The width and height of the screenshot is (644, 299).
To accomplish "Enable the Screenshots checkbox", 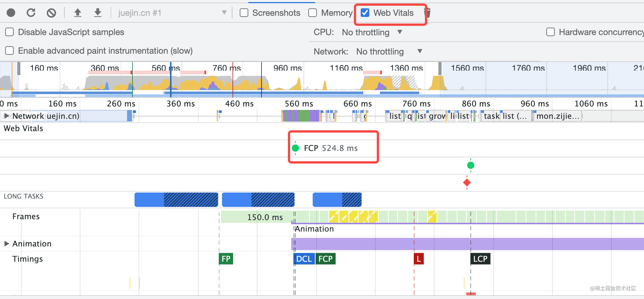I will (x=244, y=13).
